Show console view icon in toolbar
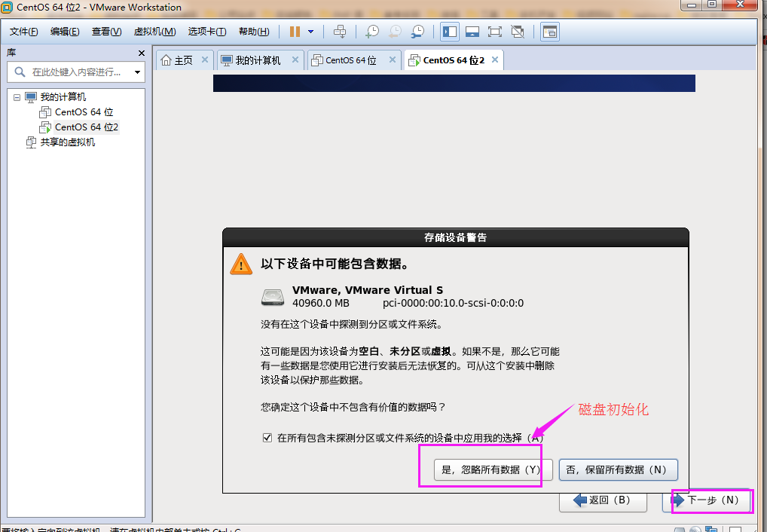767x532 pixels. click(x=550, y=32)
